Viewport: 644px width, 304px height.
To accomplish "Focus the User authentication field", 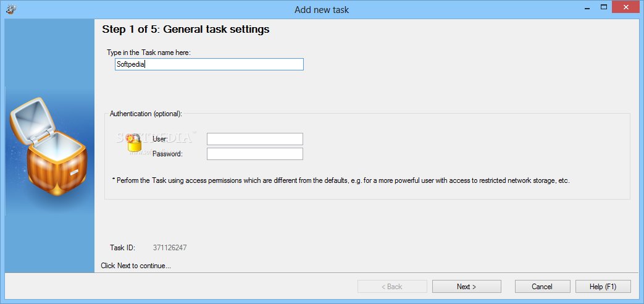I will pos(254,139).
